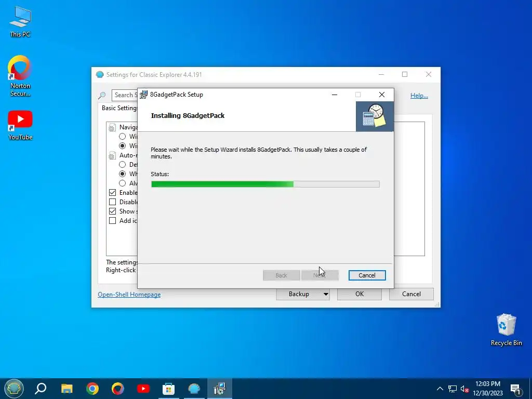
Task: Select the second radio button under Navigation
Action: pyautogui.click(x=122, y=145)
